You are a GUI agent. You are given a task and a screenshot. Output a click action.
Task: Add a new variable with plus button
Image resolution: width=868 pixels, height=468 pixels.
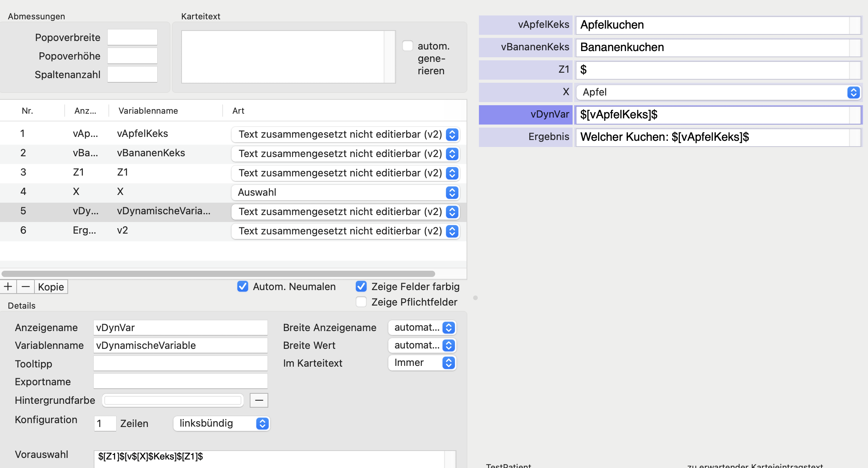[8, 287]
